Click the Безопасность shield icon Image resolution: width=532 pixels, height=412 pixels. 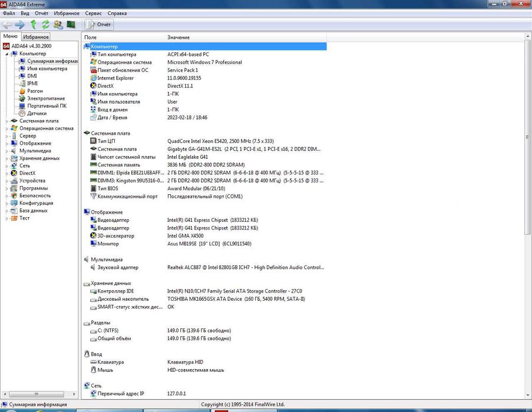click(14, 196)
